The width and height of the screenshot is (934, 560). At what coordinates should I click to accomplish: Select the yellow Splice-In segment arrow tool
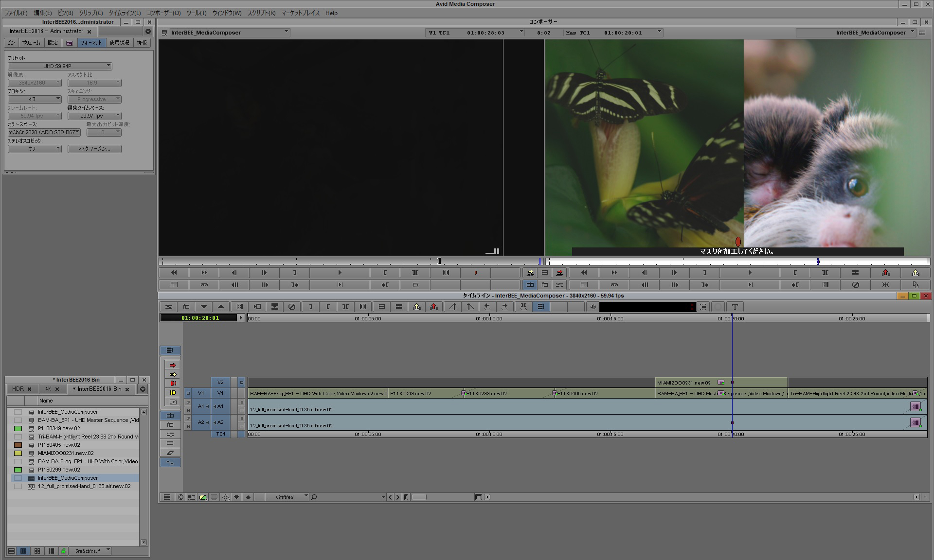point(173,374)
